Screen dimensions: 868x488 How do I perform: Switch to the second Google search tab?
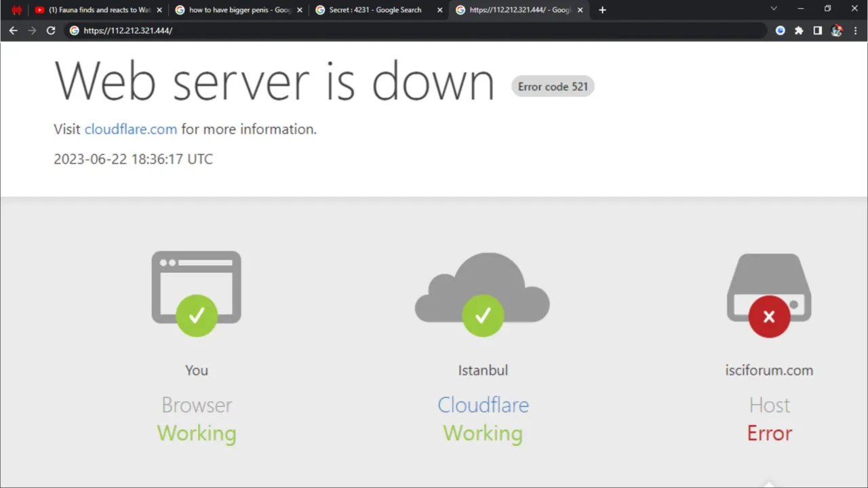[x=239, y=10]
